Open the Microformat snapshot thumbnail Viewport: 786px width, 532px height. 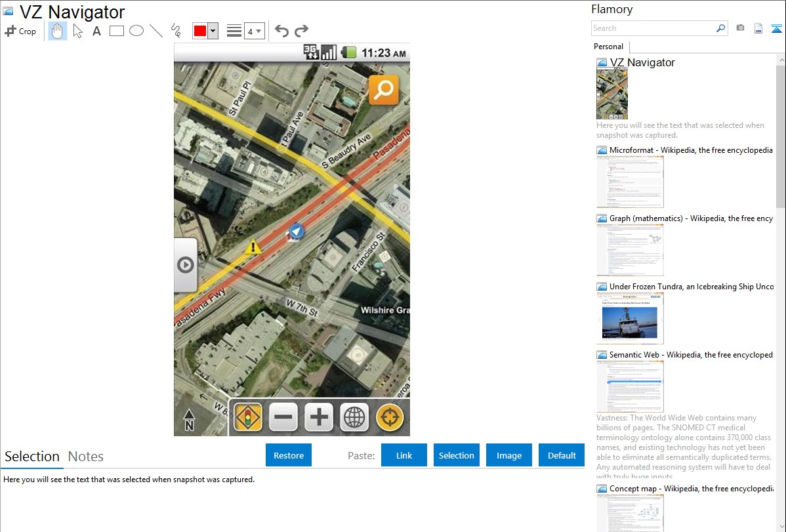tap(630, 182)
